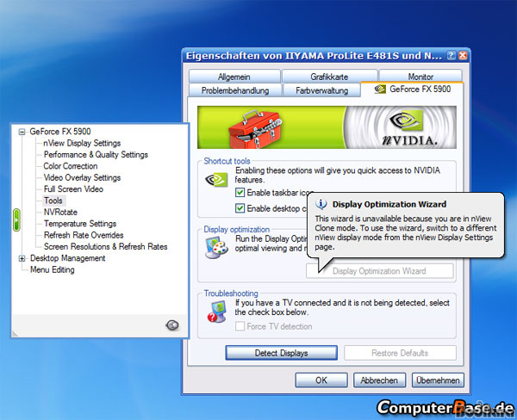
Task: Check the Force TV detection box
Action: pos(240,326)
